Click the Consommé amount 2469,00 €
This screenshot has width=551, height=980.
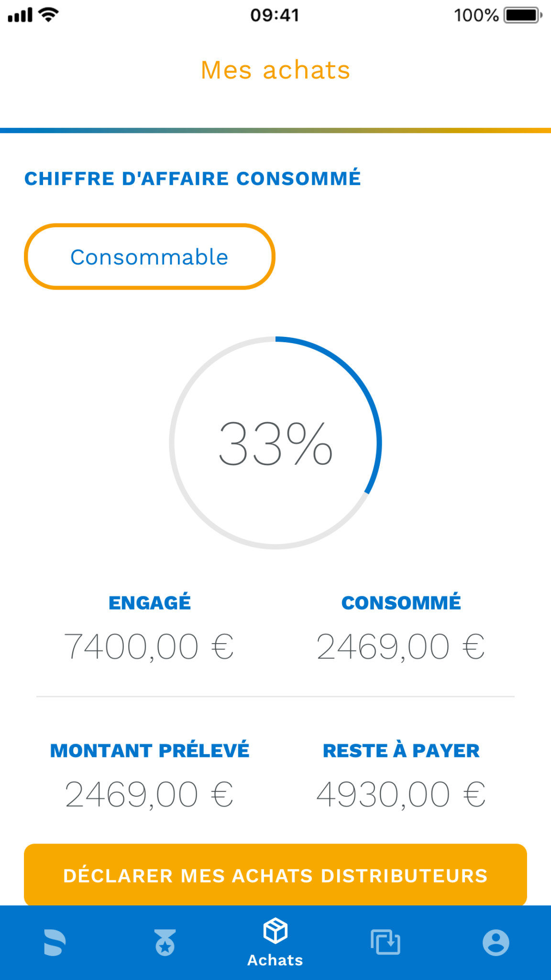pyautogui.click(x=401, y=646)
